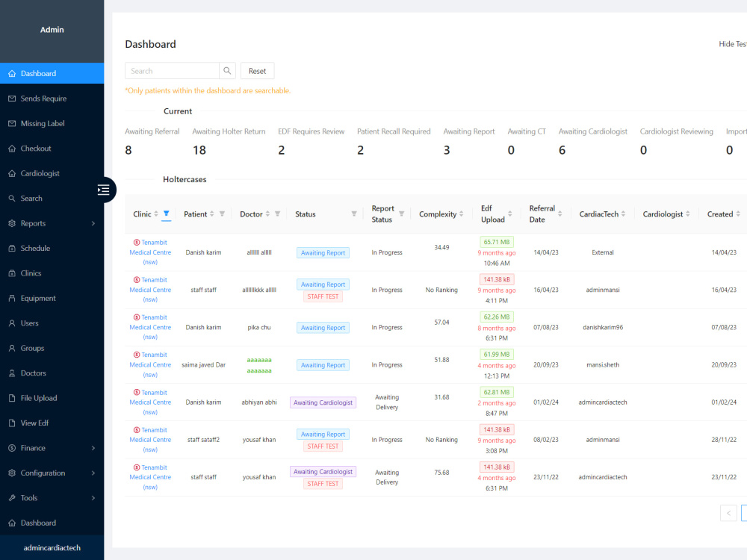Open Equipment in sidebar
The height and width of the screenshot is (560, 747).
tap(52, 298)
